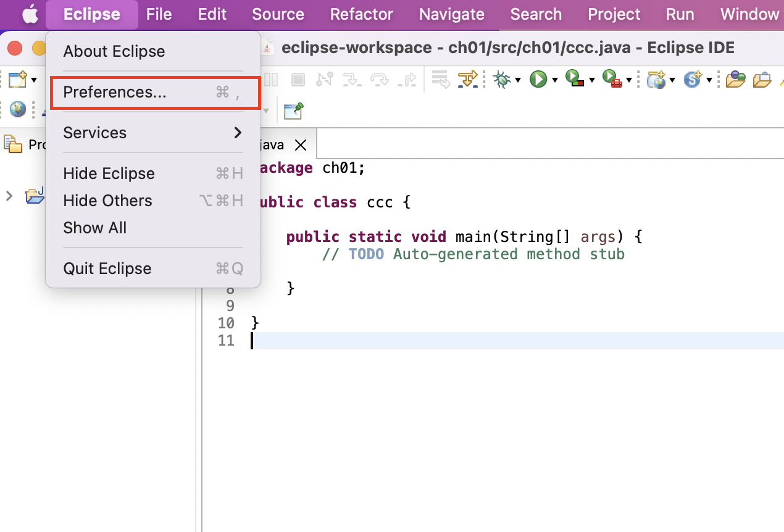Click the class name ccc in code
The image size is (784, 532).
click(x=380, y=202)
